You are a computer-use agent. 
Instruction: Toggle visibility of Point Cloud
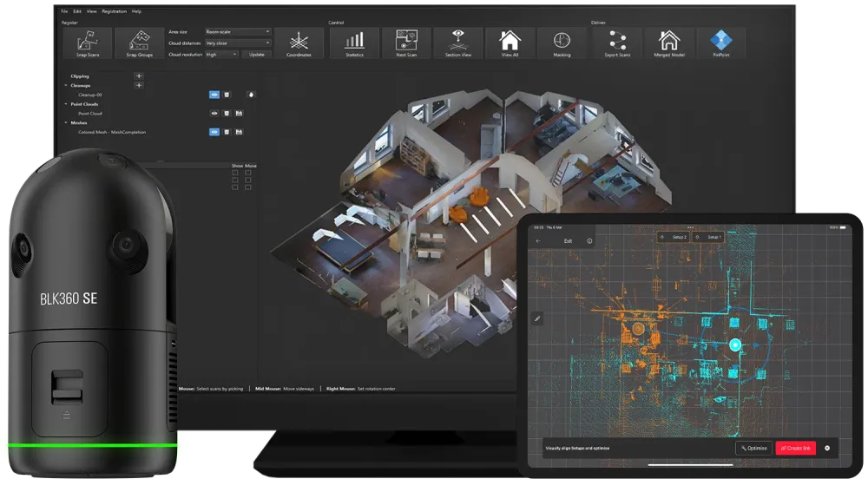[214, 114]
